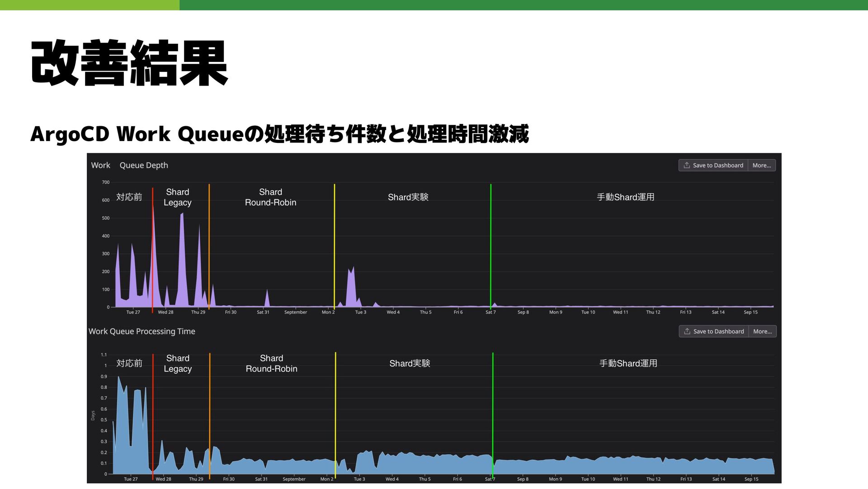The image size is (868, 489).
Task: Click Shard実験 label in Queue Depth chart
Action: pyautogui.click(x=408, y=197)
